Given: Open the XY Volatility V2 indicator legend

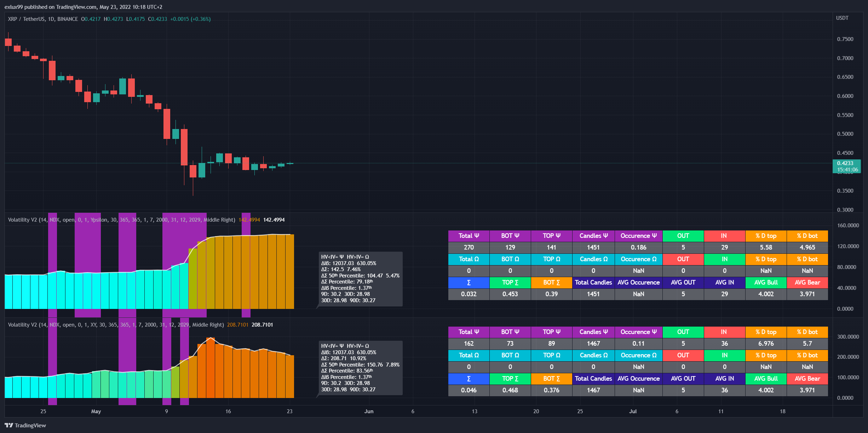Looking at the screenshot, I should (116, 325).
